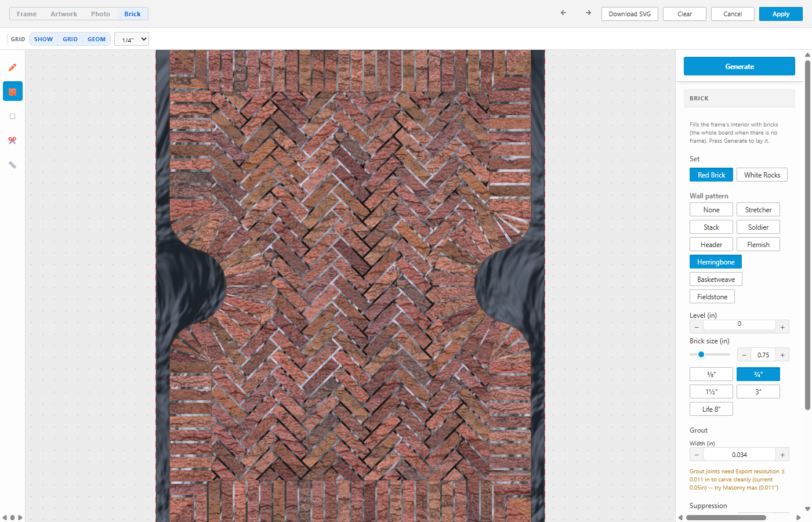Select the brick wall tool

[x=12, y=92]
